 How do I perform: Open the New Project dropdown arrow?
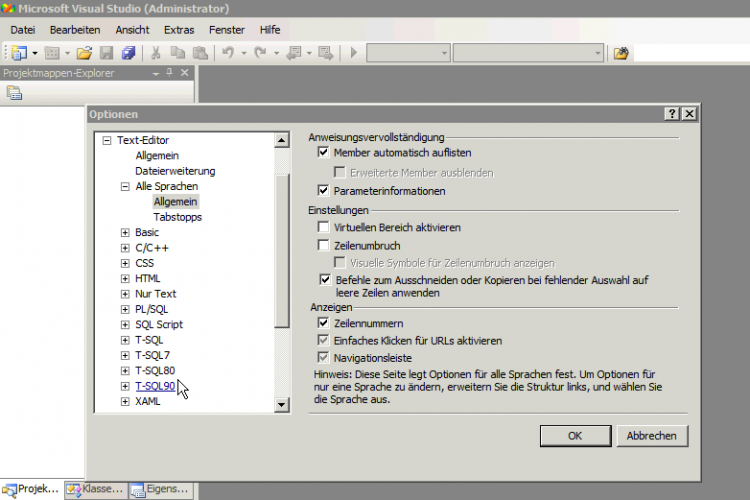(x=35, y=53)
